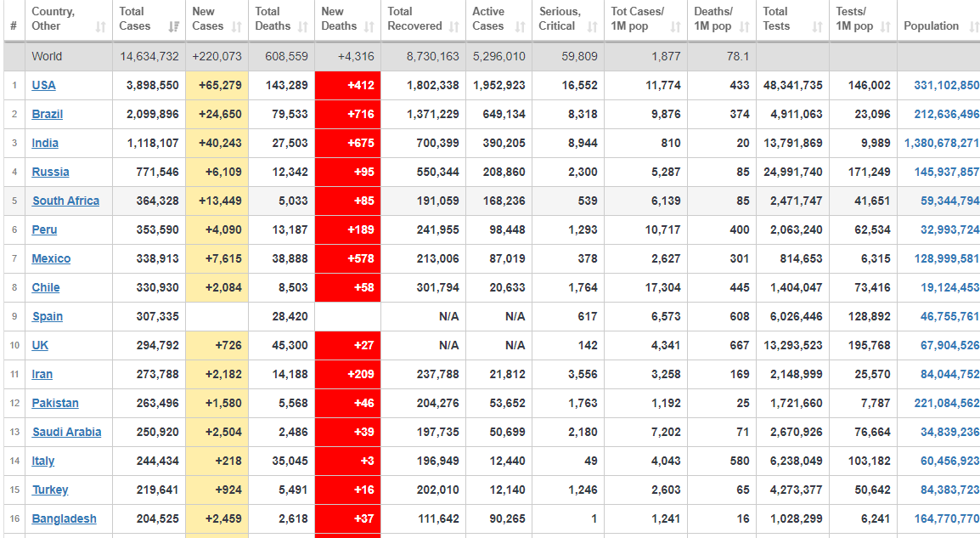The width and height of the screenshot is (980, 538).
Task: Select Russia total tests 24,991,740
Action: 792,172
